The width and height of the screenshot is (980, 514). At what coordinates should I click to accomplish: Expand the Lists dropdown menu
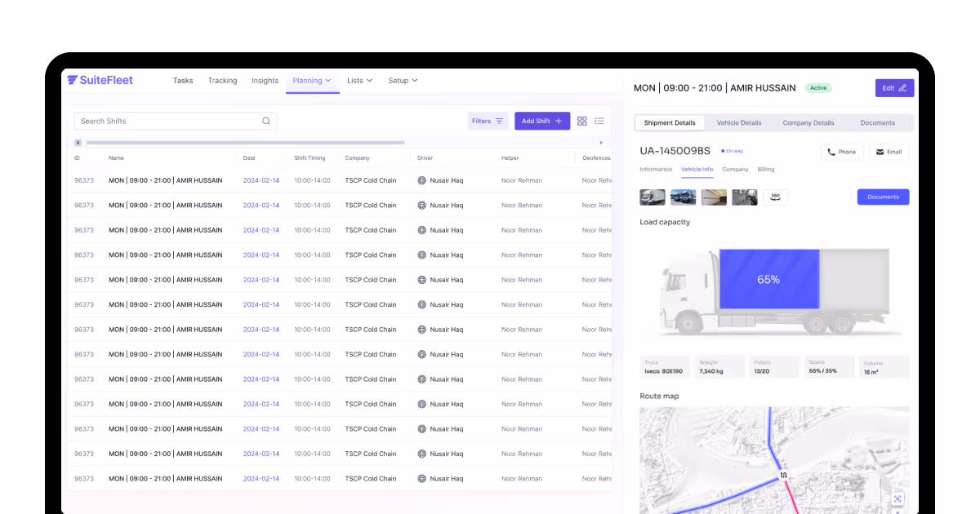click(x=359, y=81)
